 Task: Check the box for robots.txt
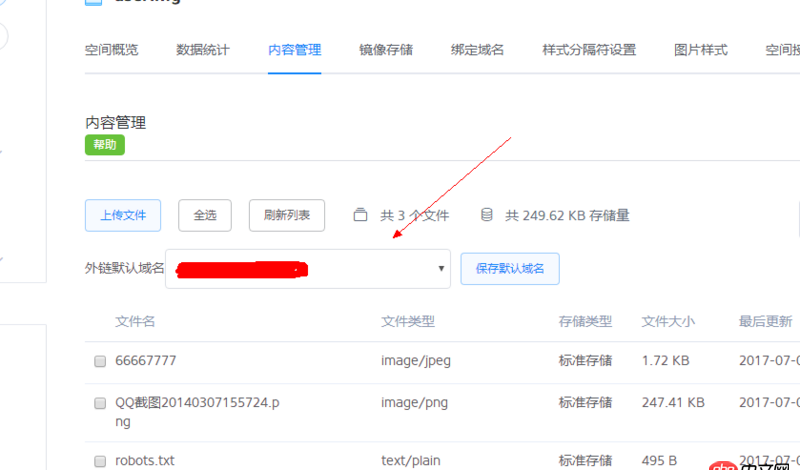(x=100, y=461)
